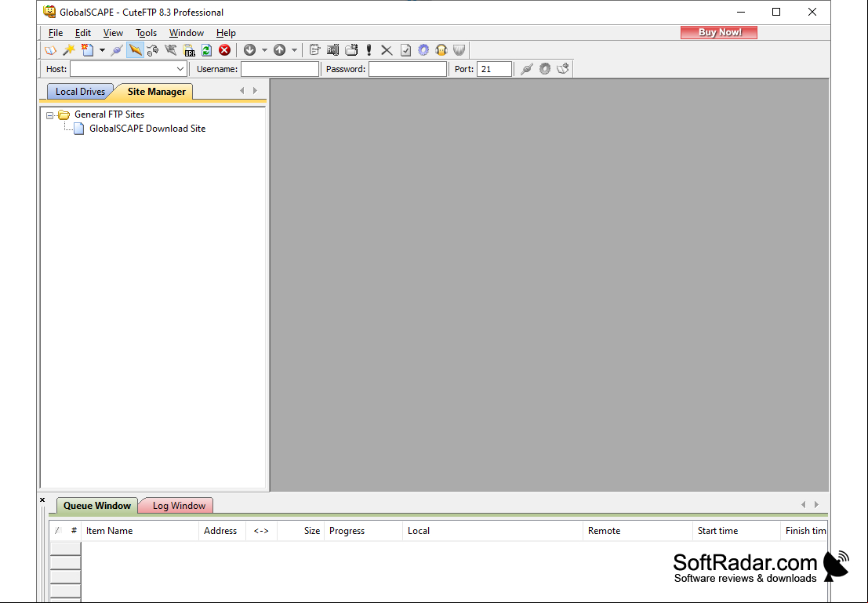This screenshot has width=868, height=603.
Task: Open Global Settings gear icon
Action: pyautogui.click(x=423, y=50)
